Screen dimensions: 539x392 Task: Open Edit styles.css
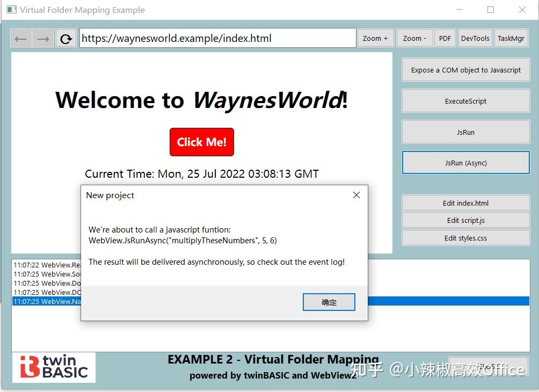coord(465,237)
